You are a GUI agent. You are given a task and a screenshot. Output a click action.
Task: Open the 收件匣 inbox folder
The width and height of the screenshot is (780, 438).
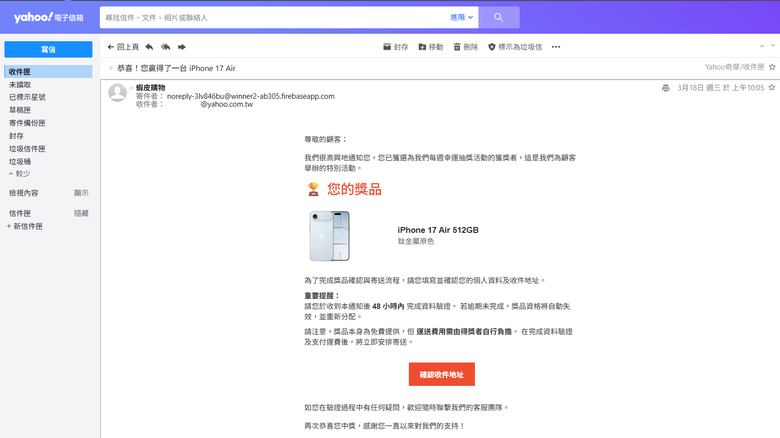[x=48, y=72]
